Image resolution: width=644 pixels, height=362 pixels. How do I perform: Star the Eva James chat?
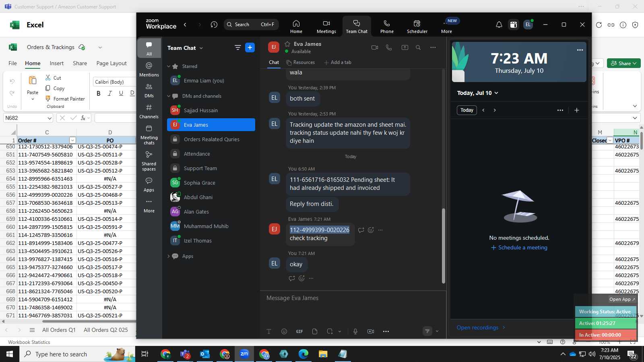click(287, 44)
